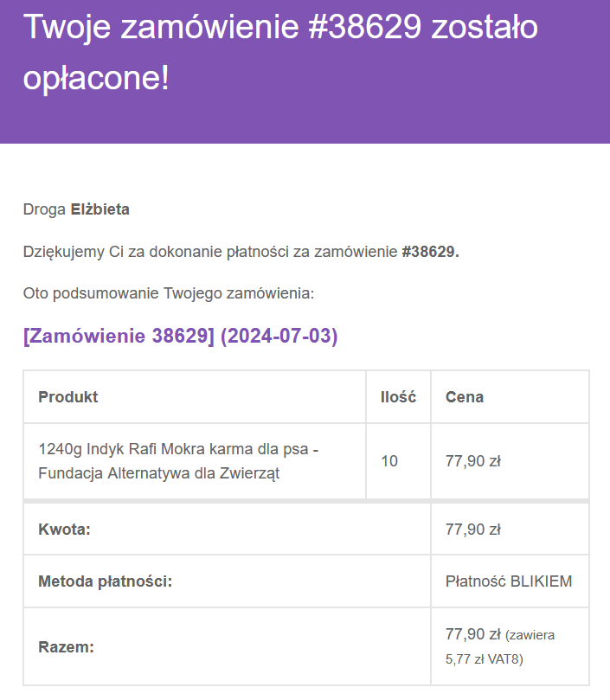Click the 'Kwota:' row label
Image resolution: width=610 pixels, height=700 pixels.
64,530
